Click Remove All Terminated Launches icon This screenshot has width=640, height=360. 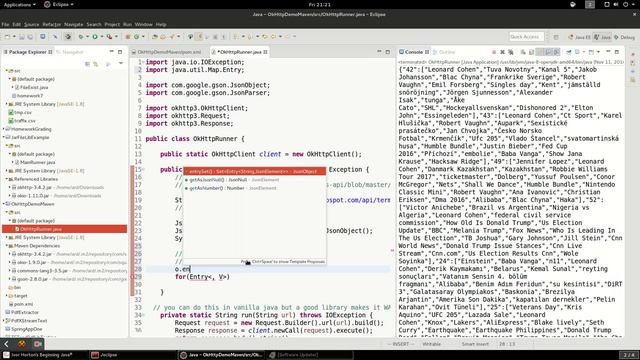[x=511, y=52]
